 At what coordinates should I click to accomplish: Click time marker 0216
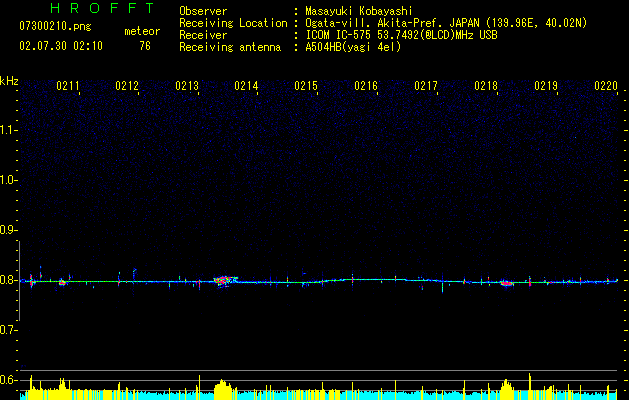coord(366,86)
